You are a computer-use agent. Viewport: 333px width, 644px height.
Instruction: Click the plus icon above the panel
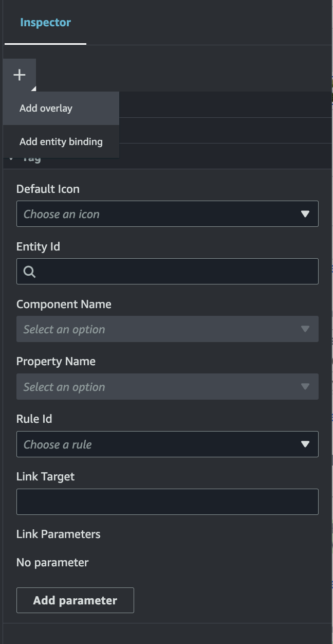click(x=20, y=74)
